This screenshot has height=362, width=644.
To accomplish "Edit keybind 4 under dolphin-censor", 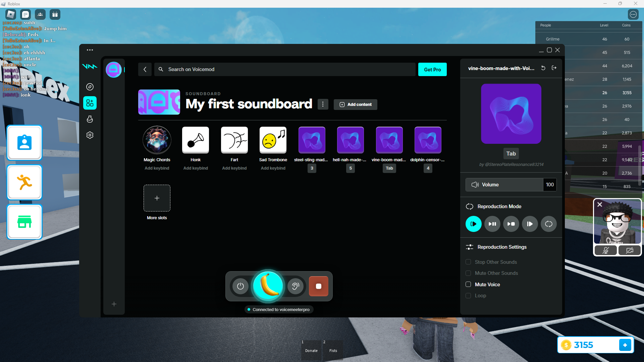I will 428,168.
